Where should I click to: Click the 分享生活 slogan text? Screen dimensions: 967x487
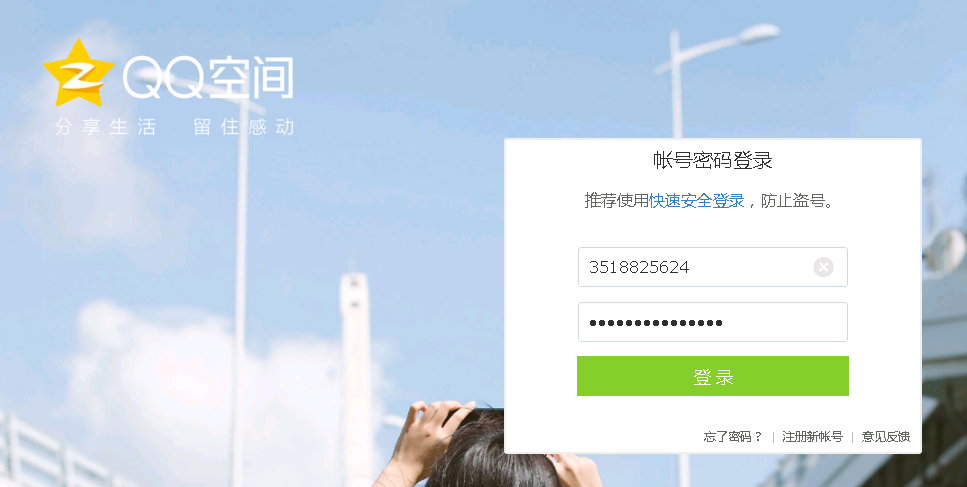105,128
